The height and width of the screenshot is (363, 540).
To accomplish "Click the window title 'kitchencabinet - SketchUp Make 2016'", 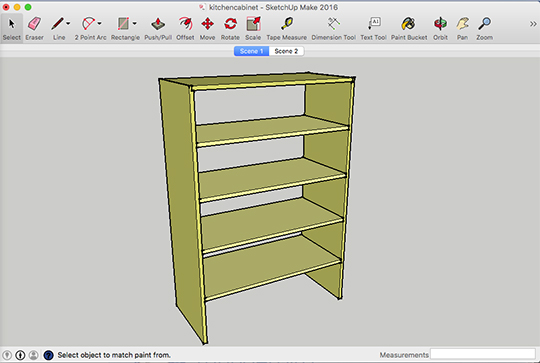I will (x=273, y=7).
